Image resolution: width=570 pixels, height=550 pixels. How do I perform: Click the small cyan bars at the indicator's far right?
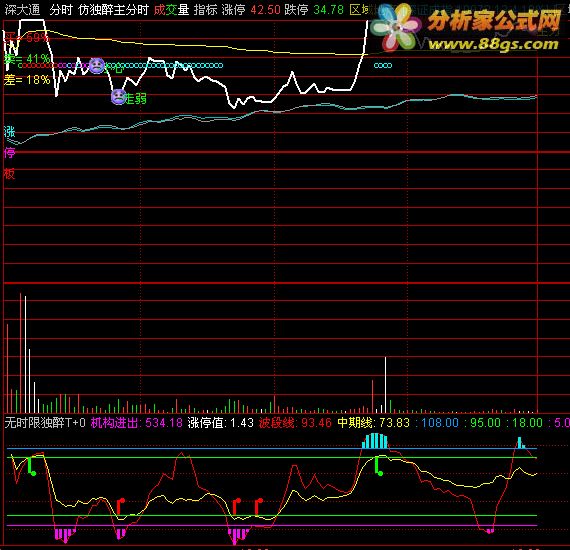521,443
